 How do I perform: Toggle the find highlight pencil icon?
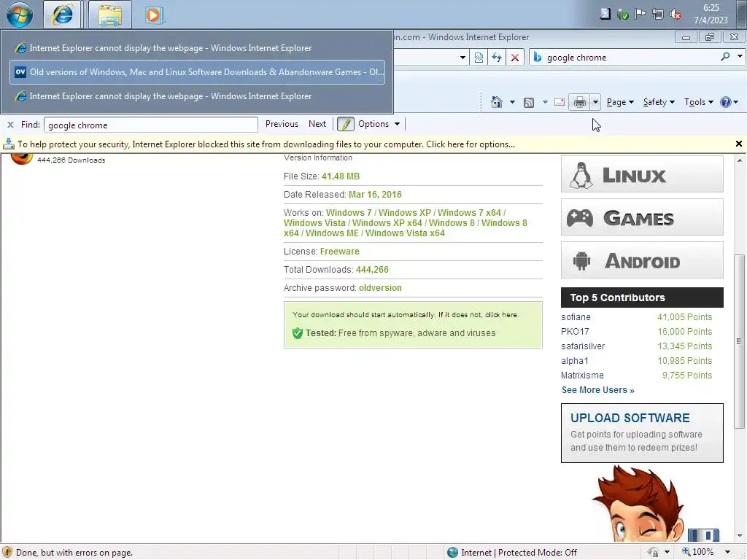(x=345, y=124)
